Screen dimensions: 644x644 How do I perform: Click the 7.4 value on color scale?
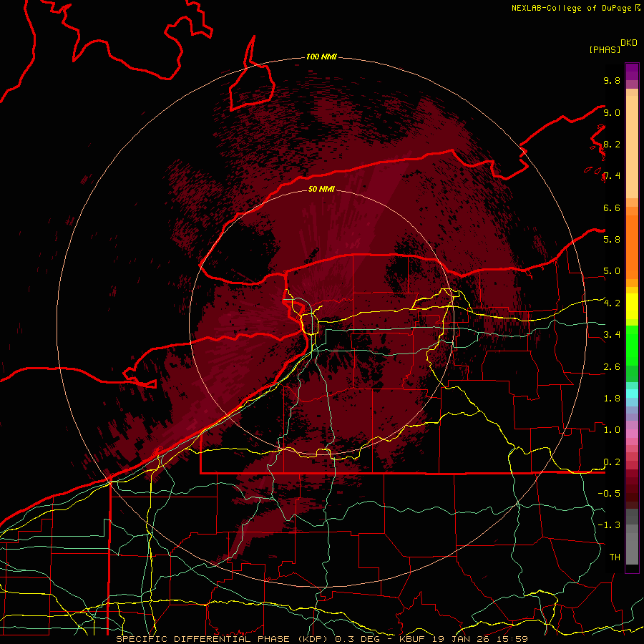point(612,176)
